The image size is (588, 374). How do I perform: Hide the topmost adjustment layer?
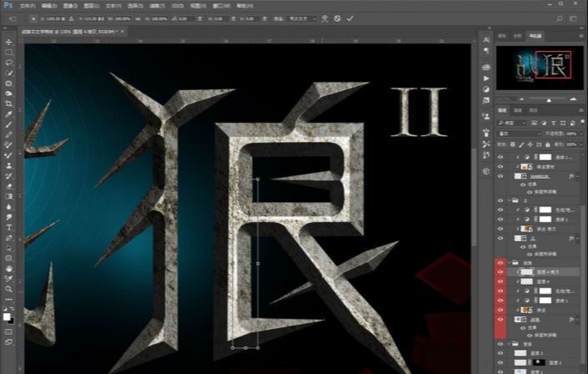pyautogui.click(x=500, y=157)
